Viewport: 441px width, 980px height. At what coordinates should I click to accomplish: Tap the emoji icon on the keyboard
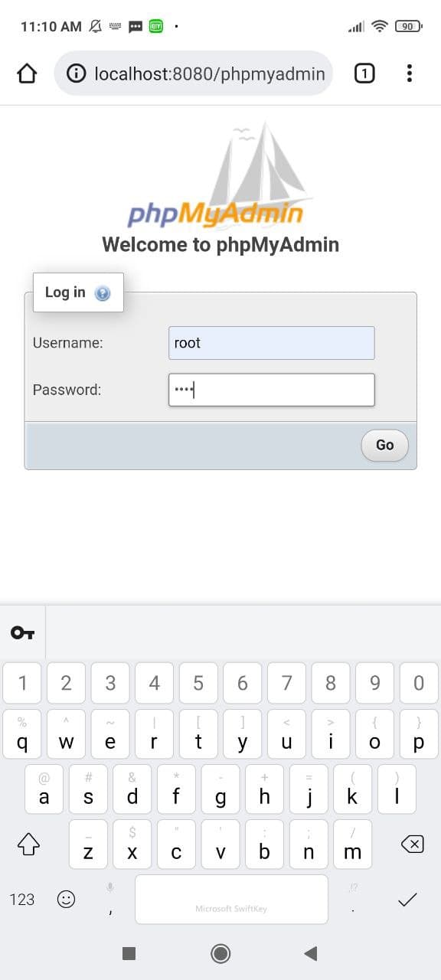pos(66,900)
